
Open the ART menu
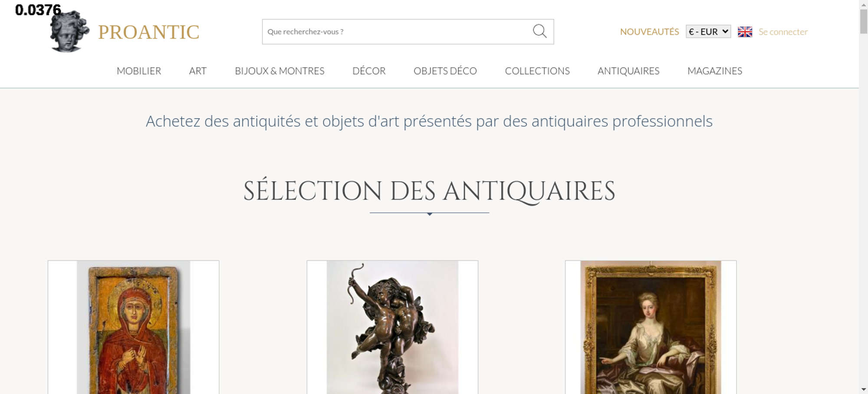[198, 71]
